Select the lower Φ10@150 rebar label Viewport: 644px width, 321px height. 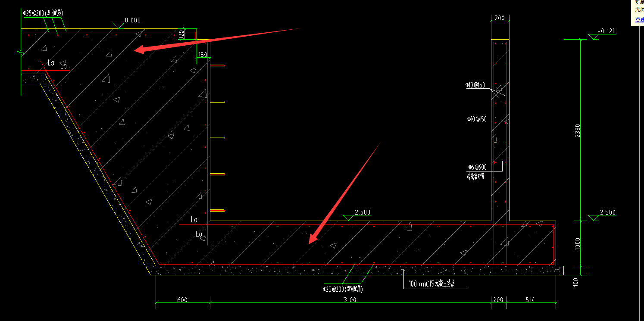[x=477, y=119]
